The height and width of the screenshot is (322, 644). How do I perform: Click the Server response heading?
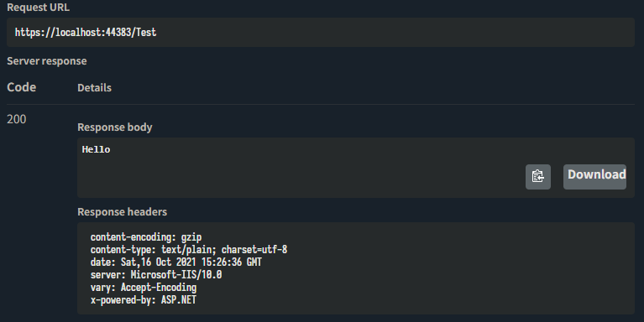click(47, 60)
